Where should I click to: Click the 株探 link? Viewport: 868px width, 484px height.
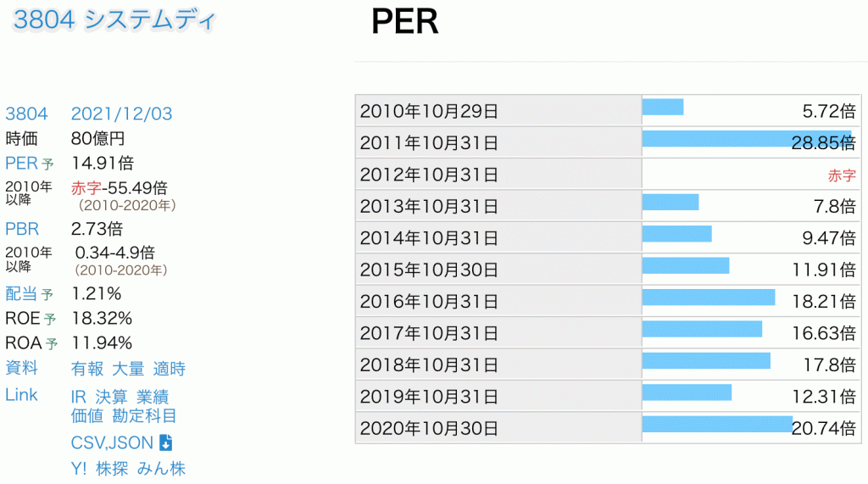click(111, 468)
